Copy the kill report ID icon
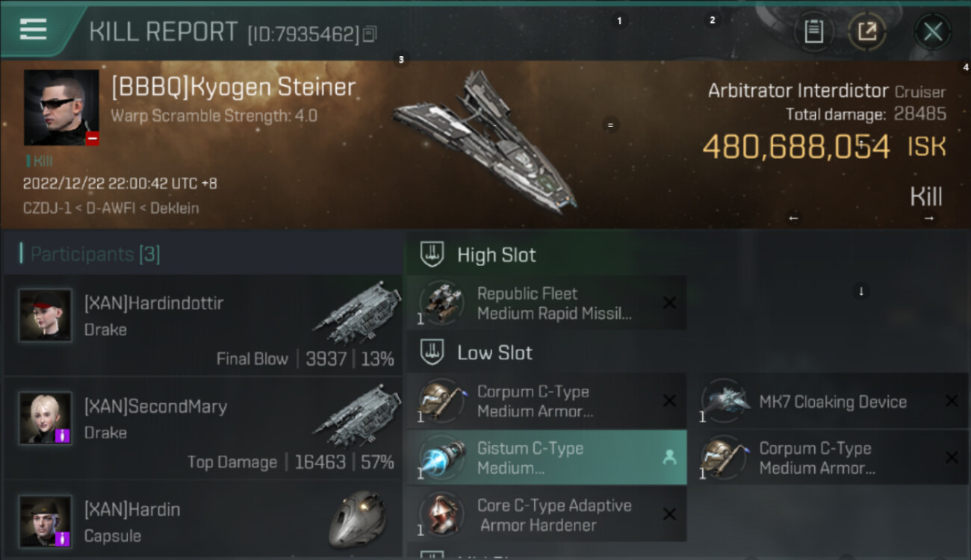This screenshot has width=971, height=560. [x=370, y=34]
